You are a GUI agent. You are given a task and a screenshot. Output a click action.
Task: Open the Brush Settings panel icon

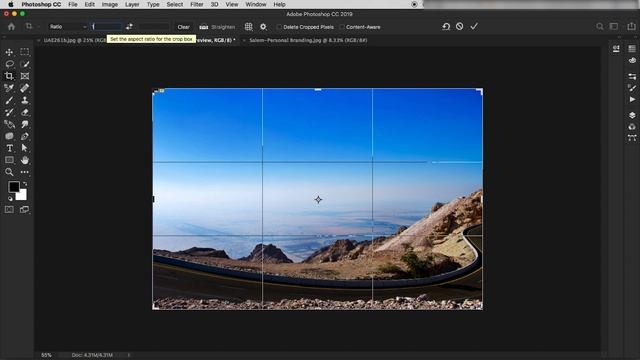click(632, 88)
